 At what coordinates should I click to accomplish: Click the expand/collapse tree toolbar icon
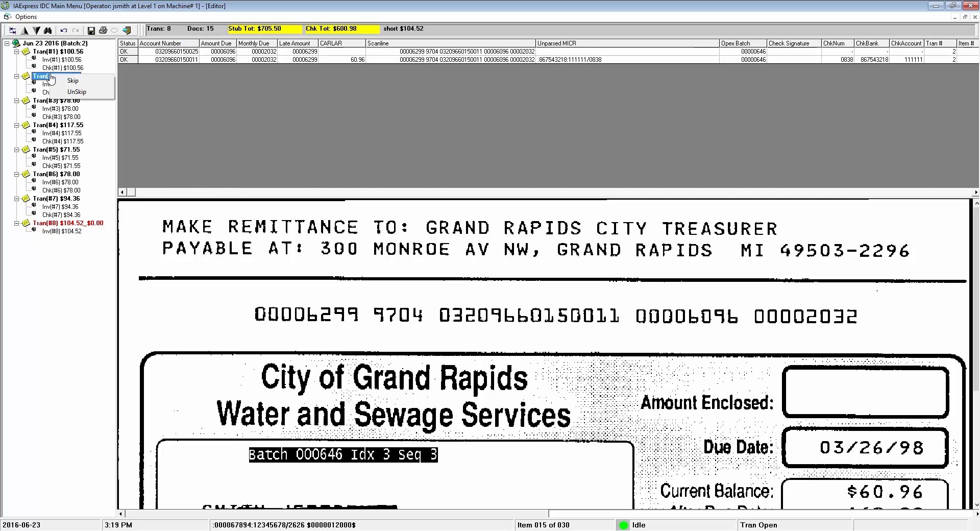[x=13, y=31]
